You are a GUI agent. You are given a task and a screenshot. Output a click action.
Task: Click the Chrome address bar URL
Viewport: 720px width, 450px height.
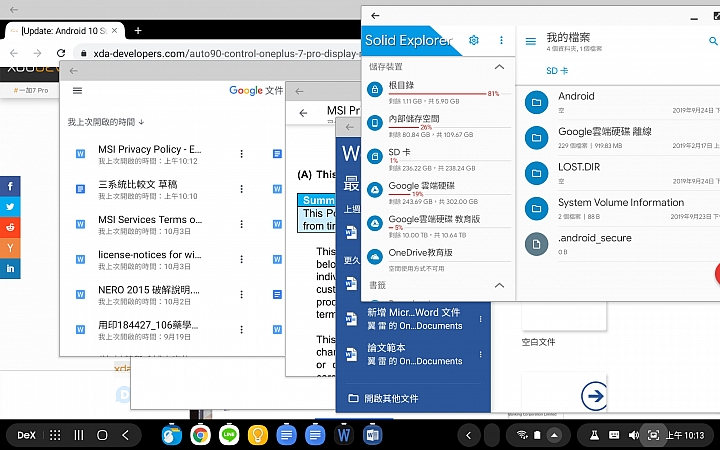click(226, 54)
